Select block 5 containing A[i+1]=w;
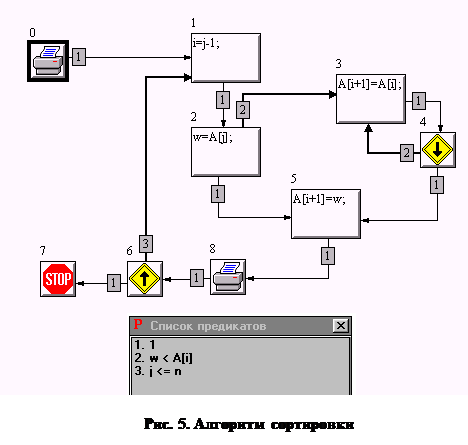Image resolution: width=468 pixels, height=445 pixels. [326, 214]
